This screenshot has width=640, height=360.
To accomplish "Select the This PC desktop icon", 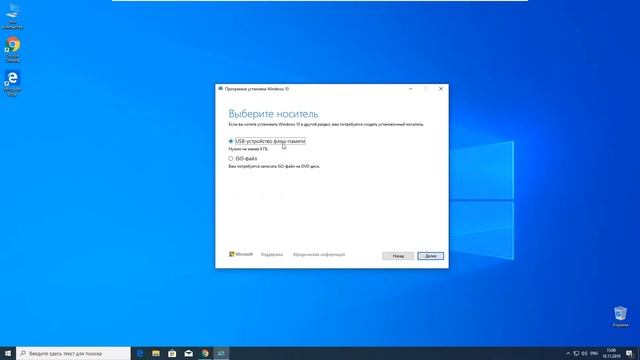I will coord(13,17).
